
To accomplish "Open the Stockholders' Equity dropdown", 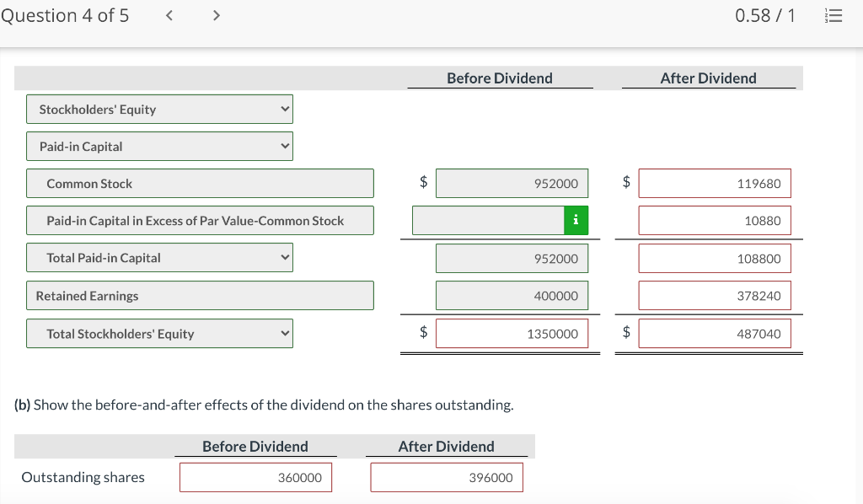I will 159,109.
